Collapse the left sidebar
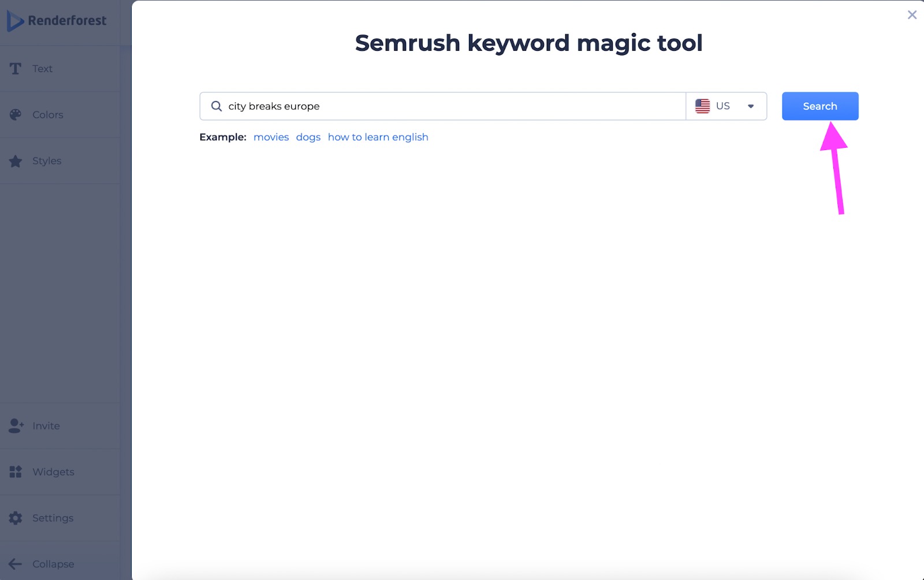The width and height of the screenshot is (924, 580). 43,564
